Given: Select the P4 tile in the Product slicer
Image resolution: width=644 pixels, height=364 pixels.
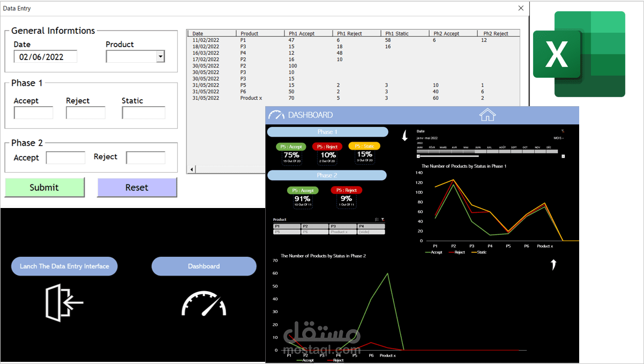Looking at the screenshot, I should (372, 226).
